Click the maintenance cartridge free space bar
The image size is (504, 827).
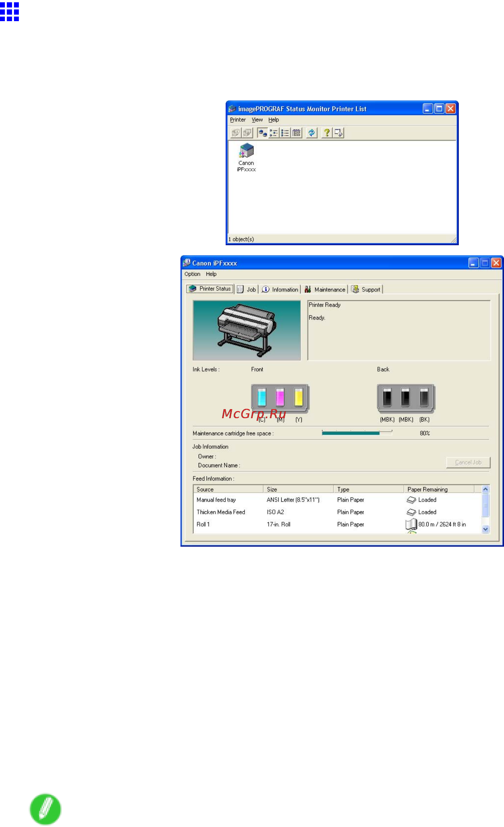pos(357,433)
